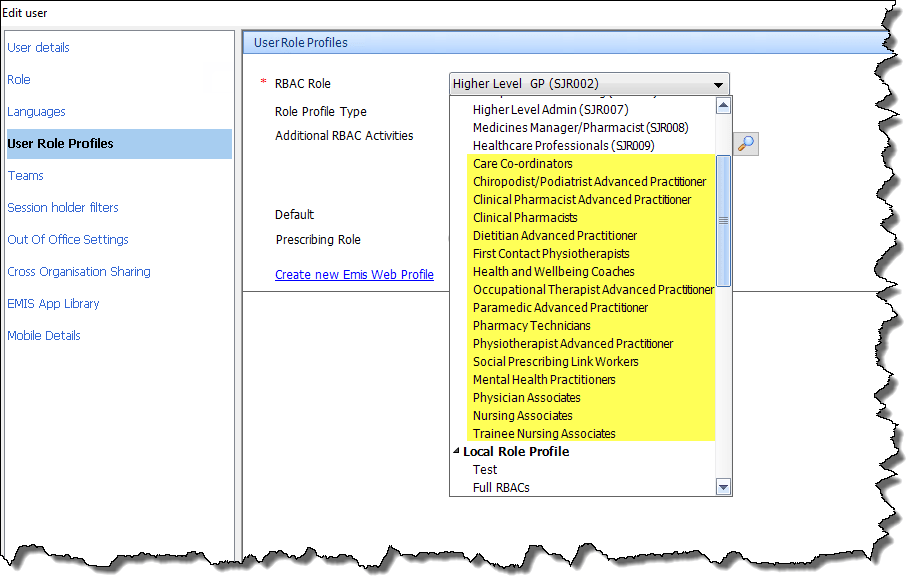Open EMIS App Library

(54, 304)
